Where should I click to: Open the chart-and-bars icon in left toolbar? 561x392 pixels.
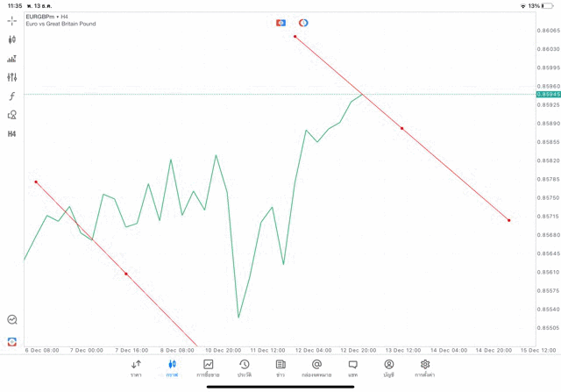(11, 59)
